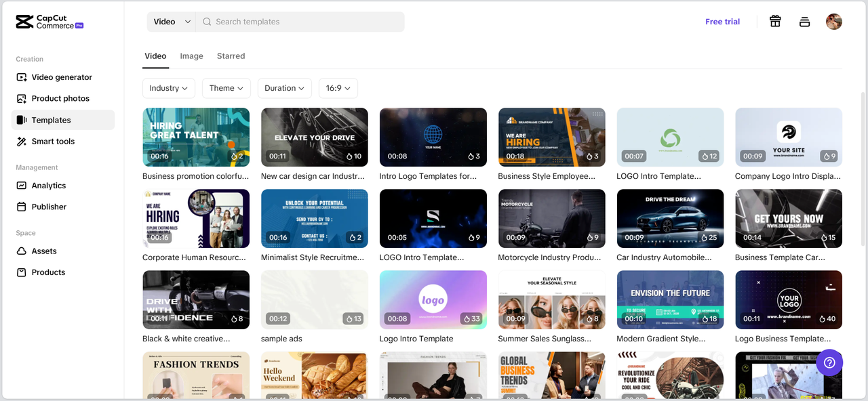Open the Get Yours Now template thumbnail
Image resolution: width=868 pixels, height=401 pixels.
click(x=789, y=219)
